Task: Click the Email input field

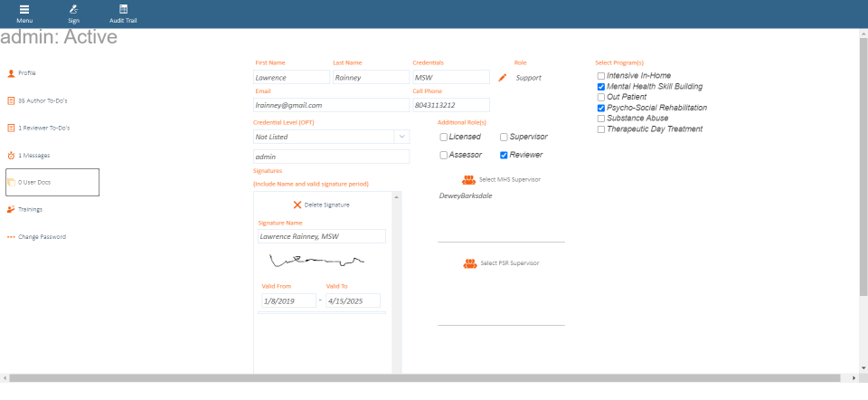Action: (331, 105)
